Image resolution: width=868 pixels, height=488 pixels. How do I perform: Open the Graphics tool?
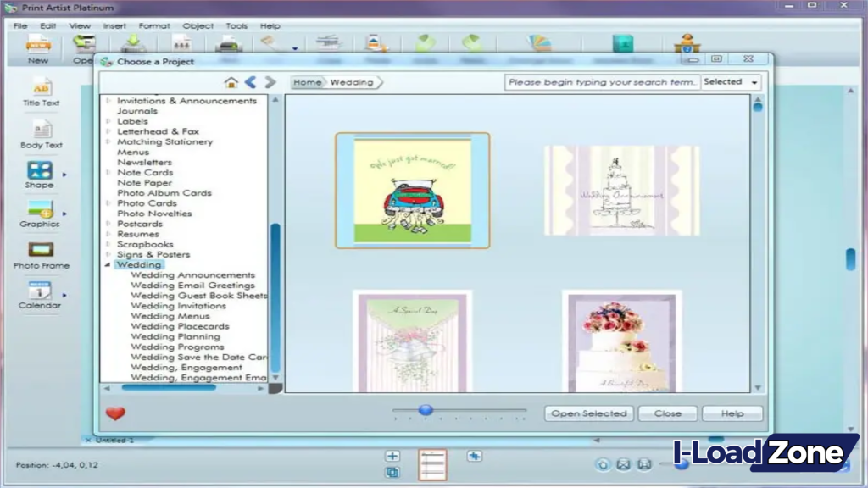40,214
